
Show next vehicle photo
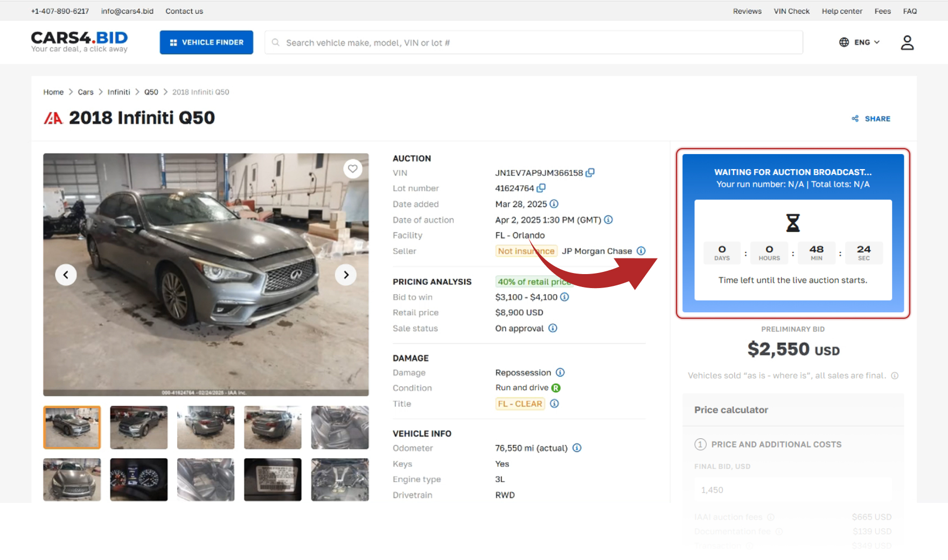346,275
